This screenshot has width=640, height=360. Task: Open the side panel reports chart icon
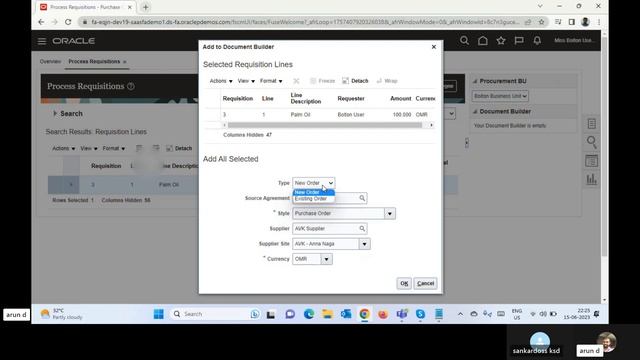point(591,179)
